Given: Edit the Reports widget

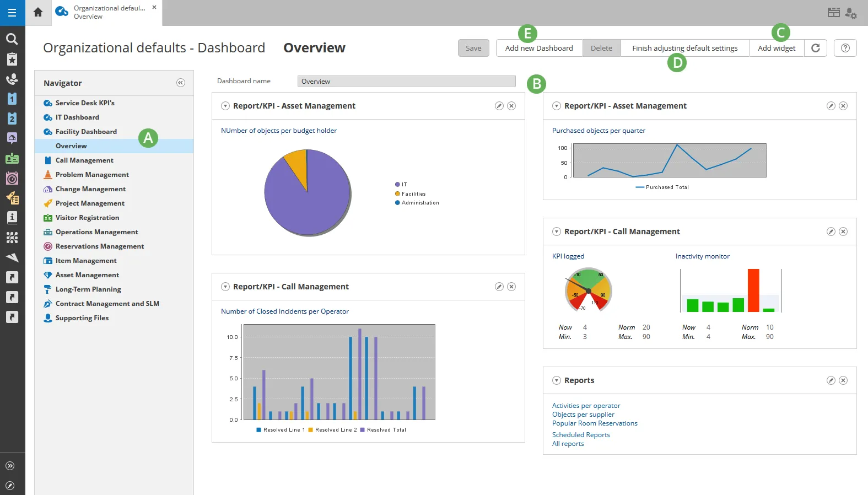Looking at the screenshot, I should 831,380.
